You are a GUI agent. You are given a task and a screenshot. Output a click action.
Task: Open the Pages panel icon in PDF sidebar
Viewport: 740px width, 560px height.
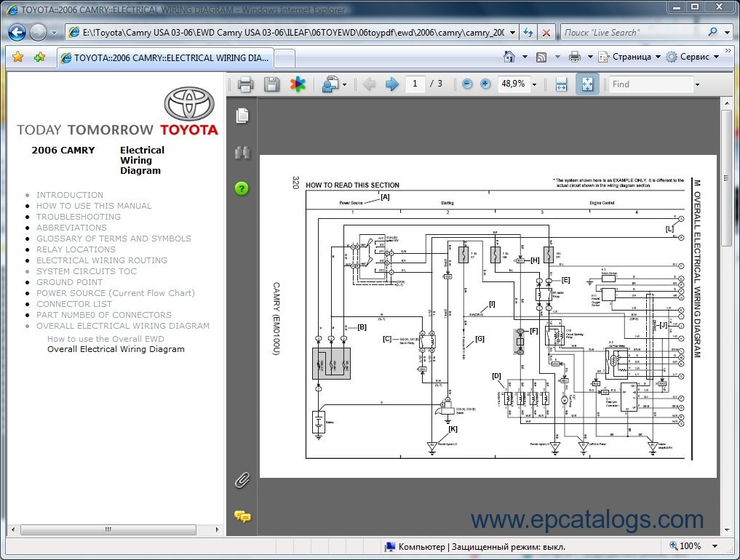tap(242, 116)
